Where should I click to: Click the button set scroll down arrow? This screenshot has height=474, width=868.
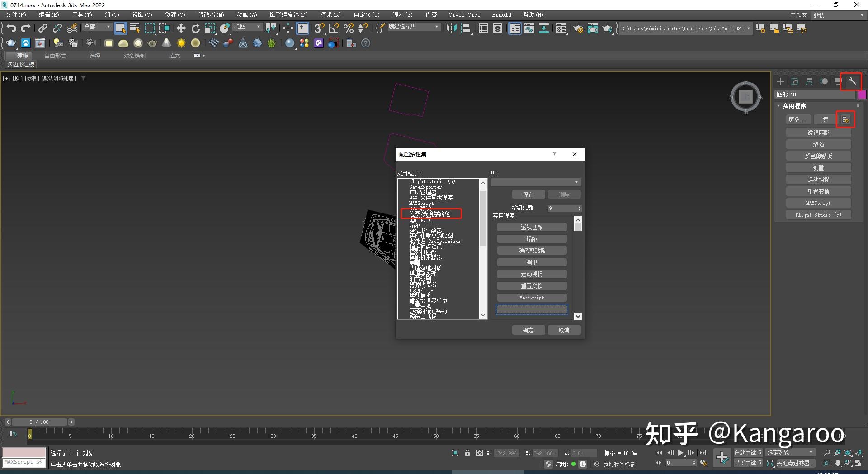(x=578, y=316)
